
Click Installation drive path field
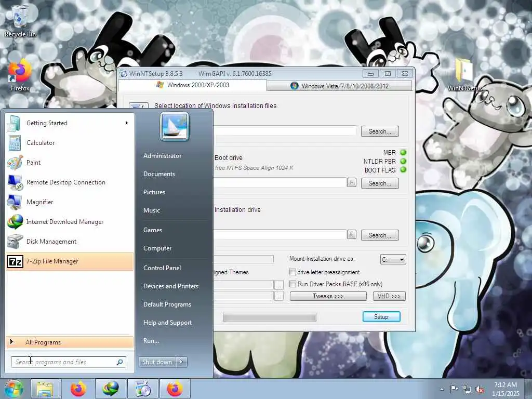click(x=280, y=234)
